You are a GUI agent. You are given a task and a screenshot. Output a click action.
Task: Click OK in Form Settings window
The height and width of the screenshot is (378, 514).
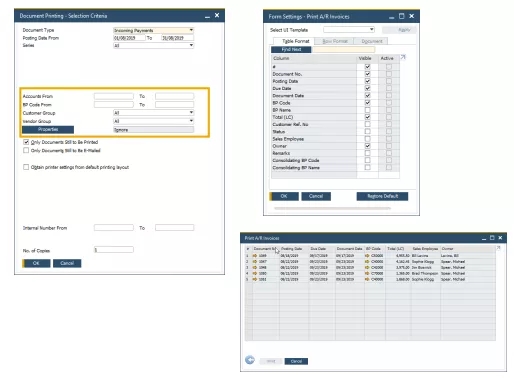(284, 196)
